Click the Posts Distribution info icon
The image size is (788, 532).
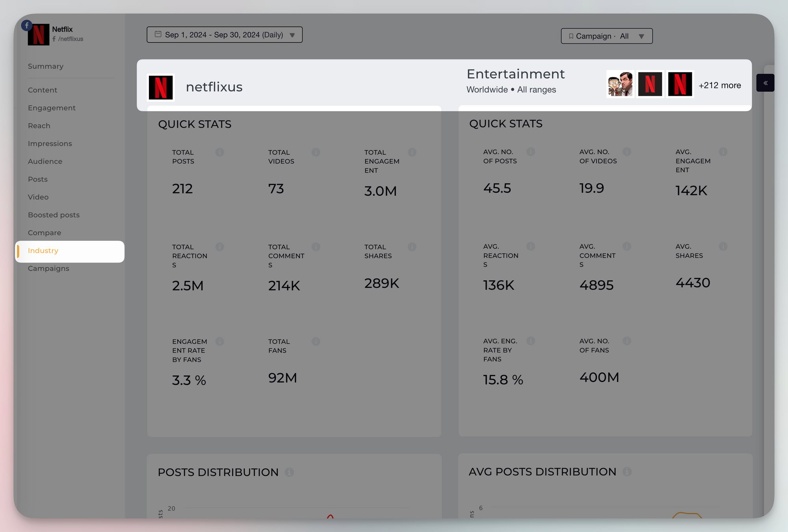point(290,472)
